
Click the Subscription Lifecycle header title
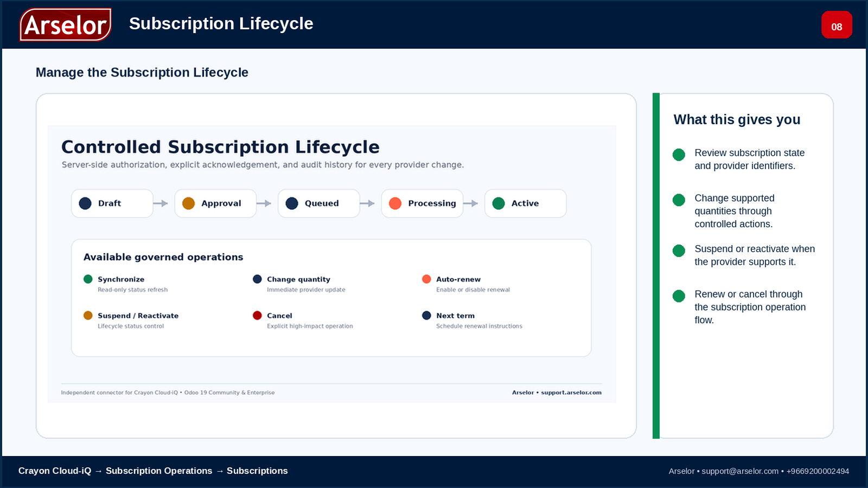(221, 24)
